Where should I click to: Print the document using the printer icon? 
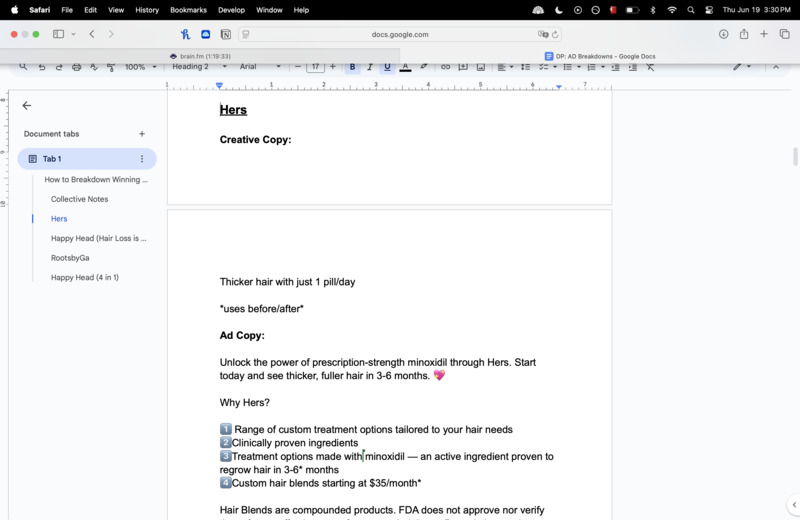[77, 67]
